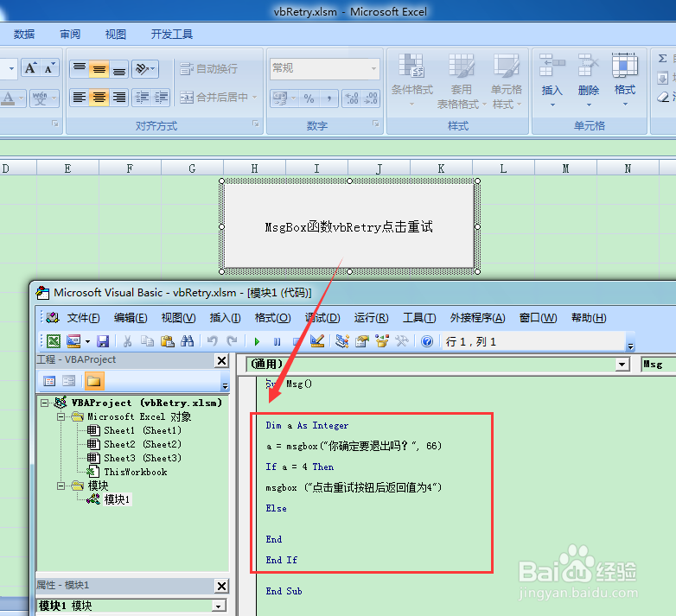The height and width of the screenshot is (616, 676).
Task: Open Properties Window icon in VBA toolbar
Action: (362, 341)
